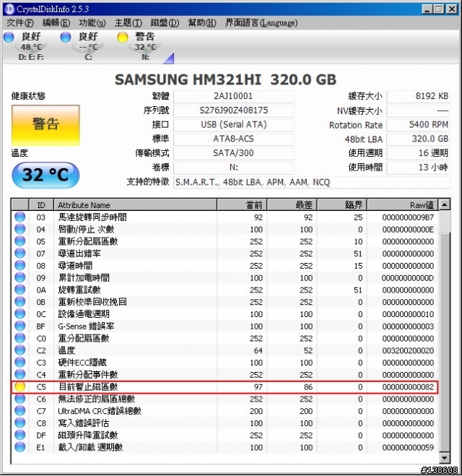The height and width of the screenshot is (476, 462).
Task: Click raw value 003200200020 of temperature row
Action: coord(408,350)
